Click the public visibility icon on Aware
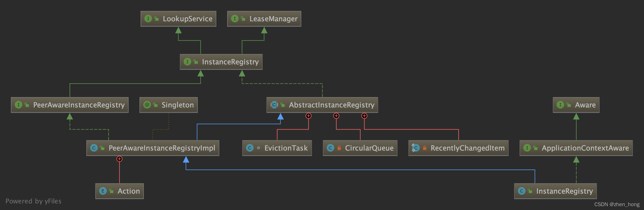 click(569, 105)
